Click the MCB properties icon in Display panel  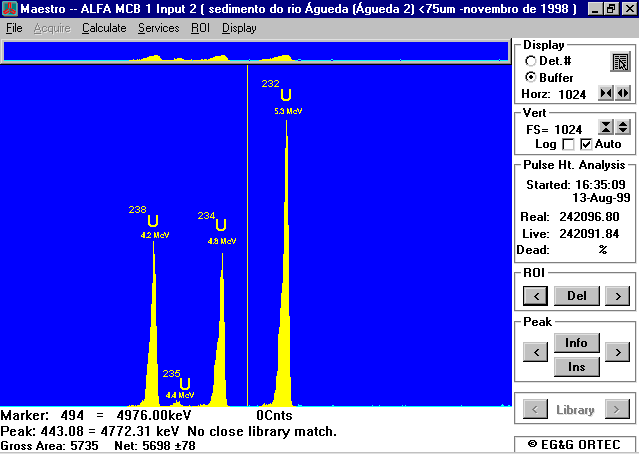(x=620, y=64)
